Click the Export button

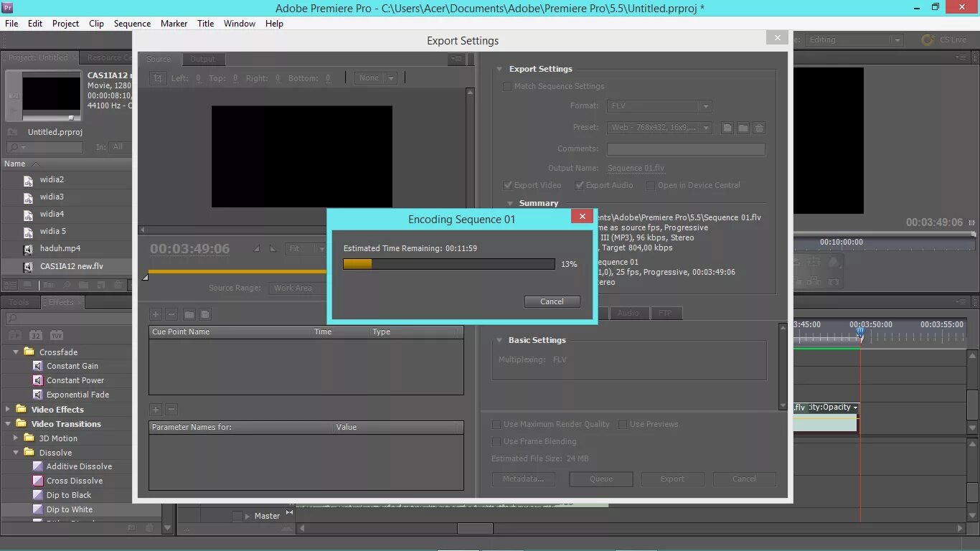tap(672, 479)
